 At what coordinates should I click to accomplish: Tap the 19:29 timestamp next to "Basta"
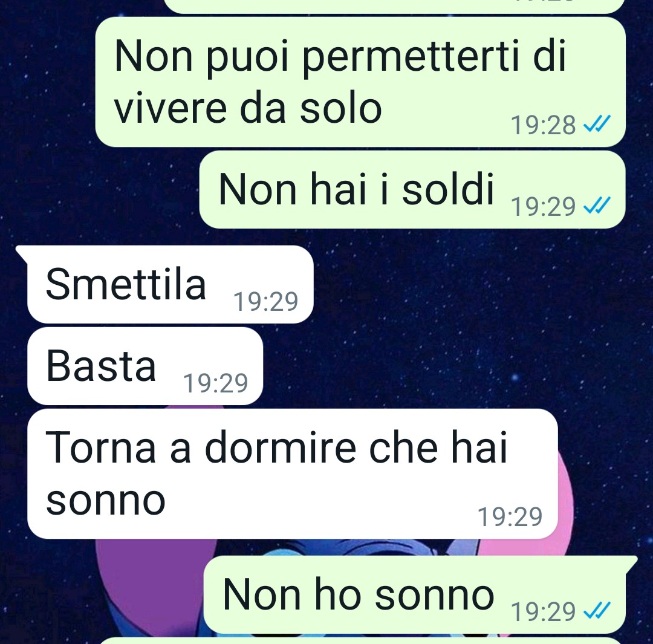(215, 383)
